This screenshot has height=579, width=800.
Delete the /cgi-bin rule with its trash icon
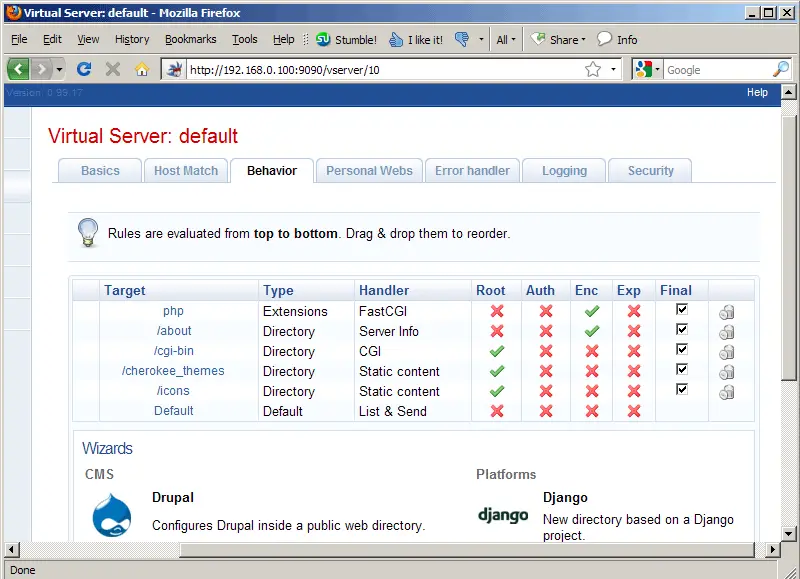[727, 352]
